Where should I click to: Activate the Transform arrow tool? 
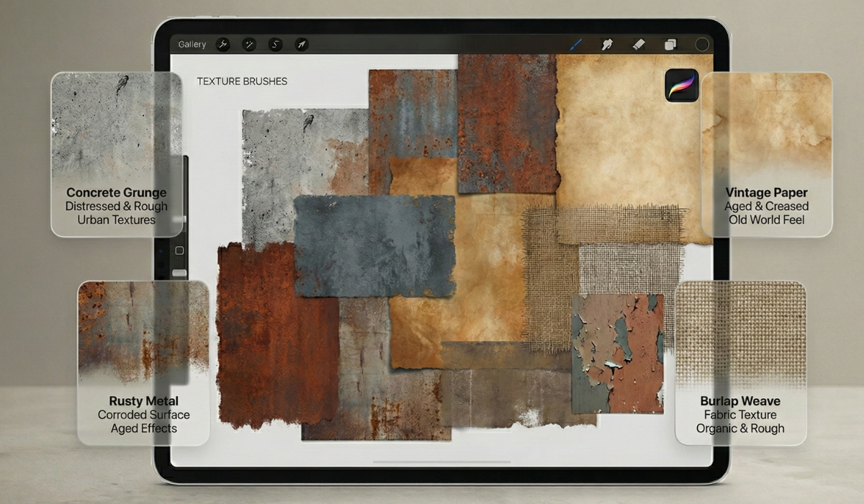coord(300,44)
